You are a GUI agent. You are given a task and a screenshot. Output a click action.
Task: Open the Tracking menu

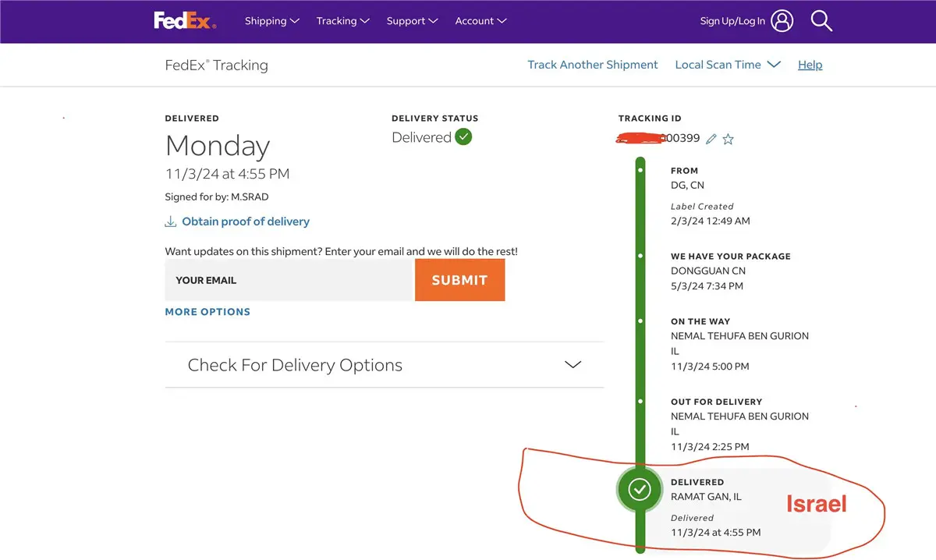(342, 21)
